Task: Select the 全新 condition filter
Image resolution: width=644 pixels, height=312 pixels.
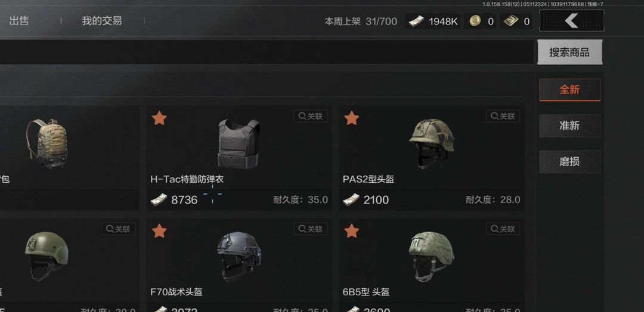Action: pyautogui.click(x=569, y=90)
